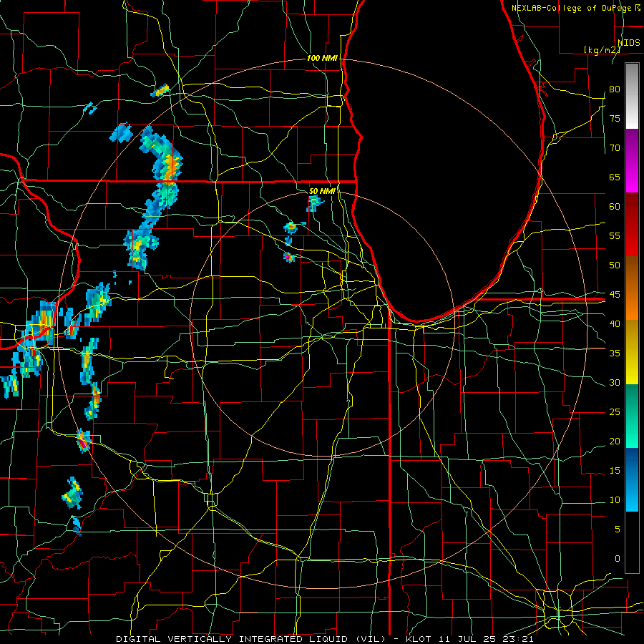Click the small storm cell just below 50 NMI label
Viewport: 644px width, 644px height.
coord(314,203)
